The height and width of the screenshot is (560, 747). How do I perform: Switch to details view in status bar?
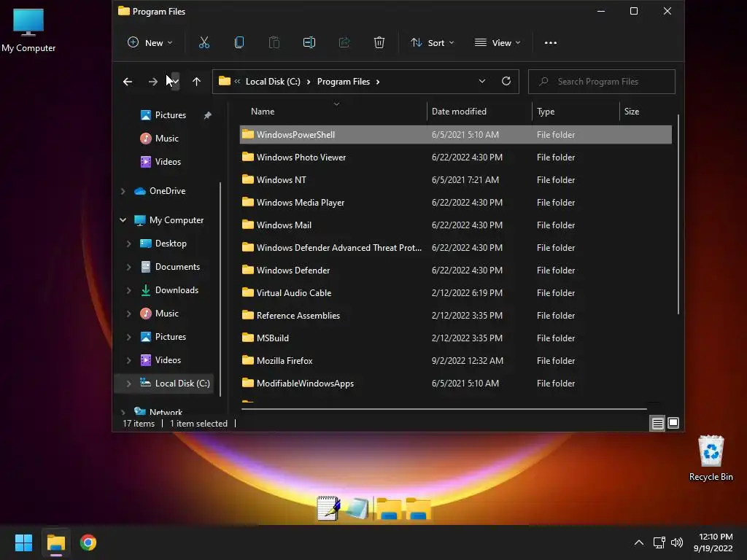[x=657, y=424]
